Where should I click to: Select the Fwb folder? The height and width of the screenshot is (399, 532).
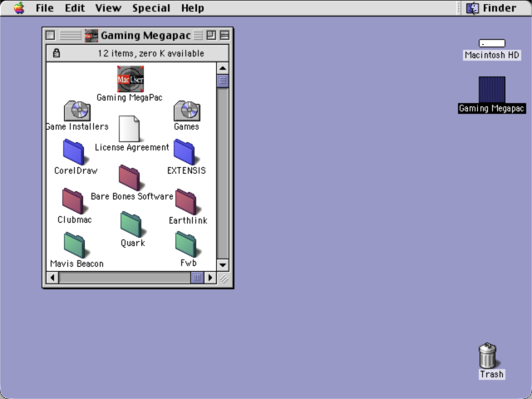click(186, 244)
